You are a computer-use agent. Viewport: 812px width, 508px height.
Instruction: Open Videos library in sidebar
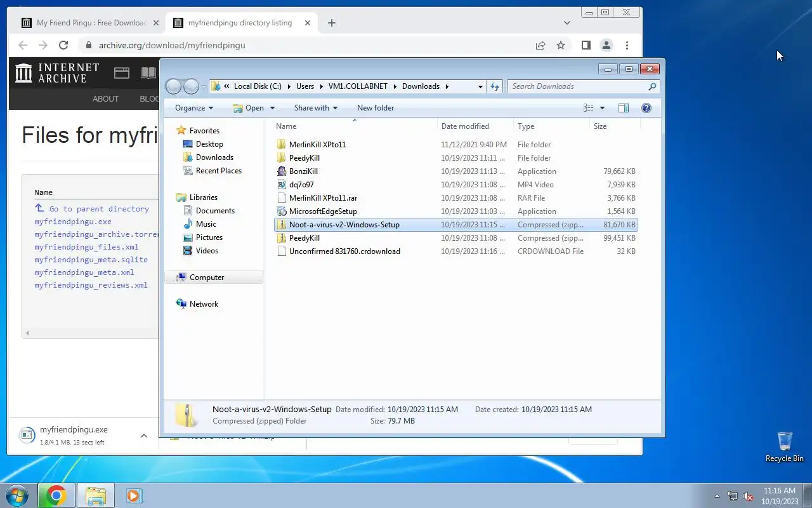tap(207, 251)
